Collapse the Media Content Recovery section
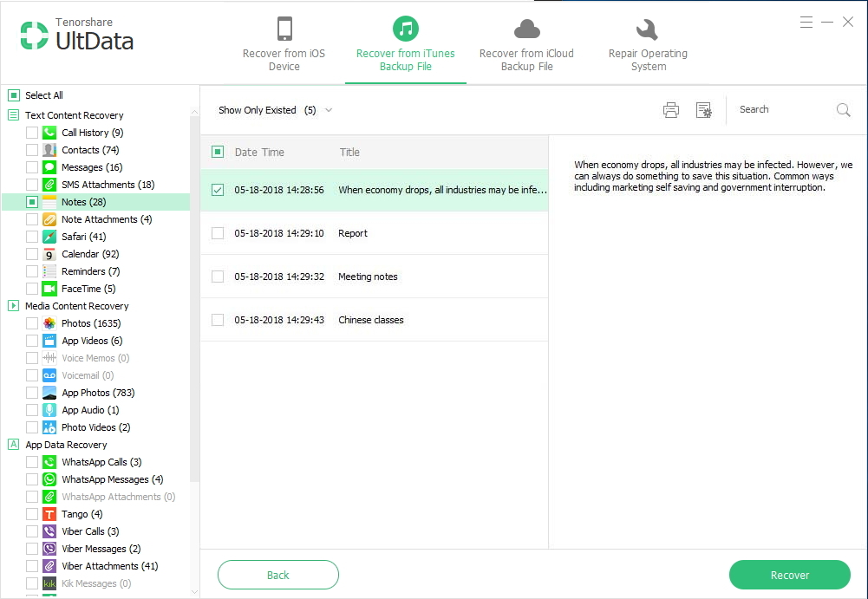This screenshot has width=868, height=599. tap(14, 306)
